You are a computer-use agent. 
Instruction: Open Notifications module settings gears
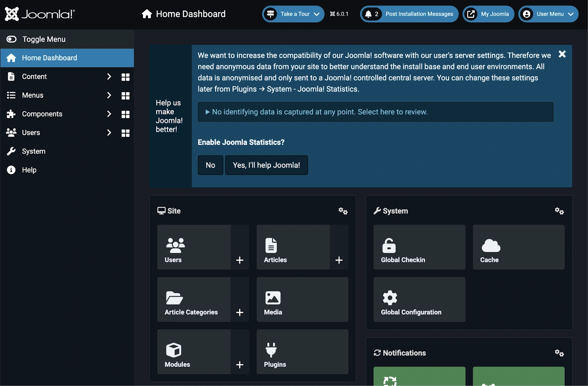(559, 353)
